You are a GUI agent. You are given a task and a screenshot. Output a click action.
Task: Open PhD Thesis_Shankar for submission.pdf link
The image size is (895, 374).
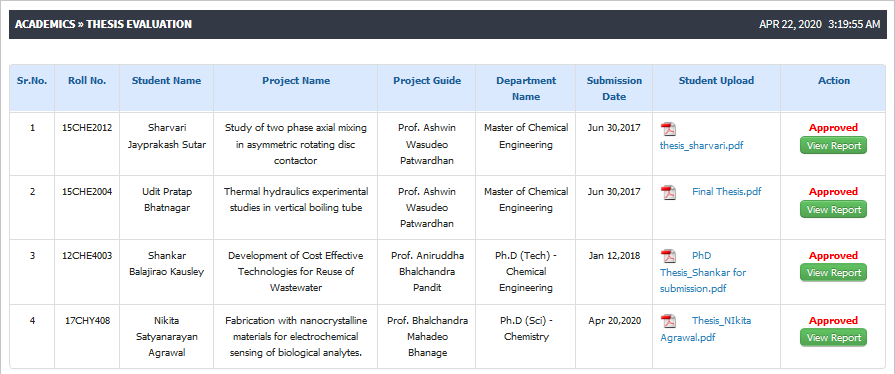[703, 272]
